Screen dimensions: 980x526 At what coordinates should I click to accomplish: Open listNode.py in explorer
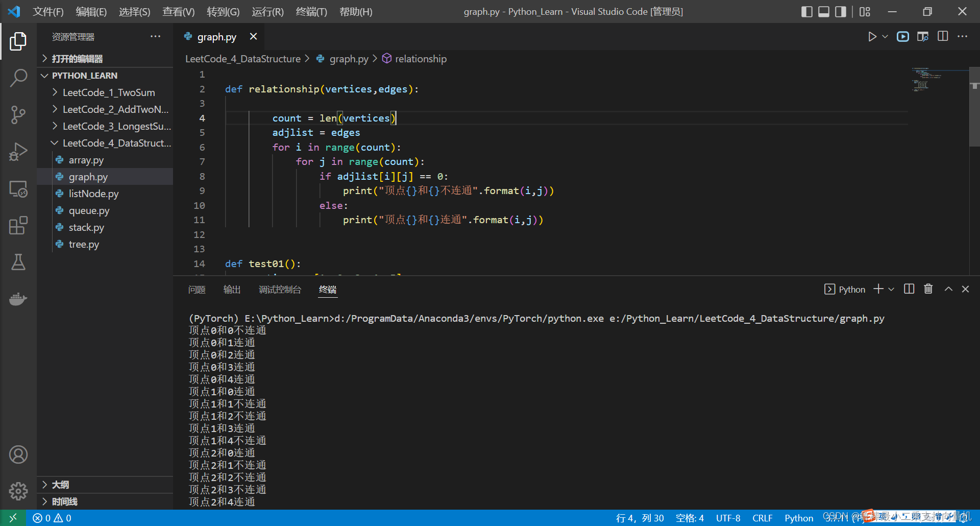pos(105,194)
